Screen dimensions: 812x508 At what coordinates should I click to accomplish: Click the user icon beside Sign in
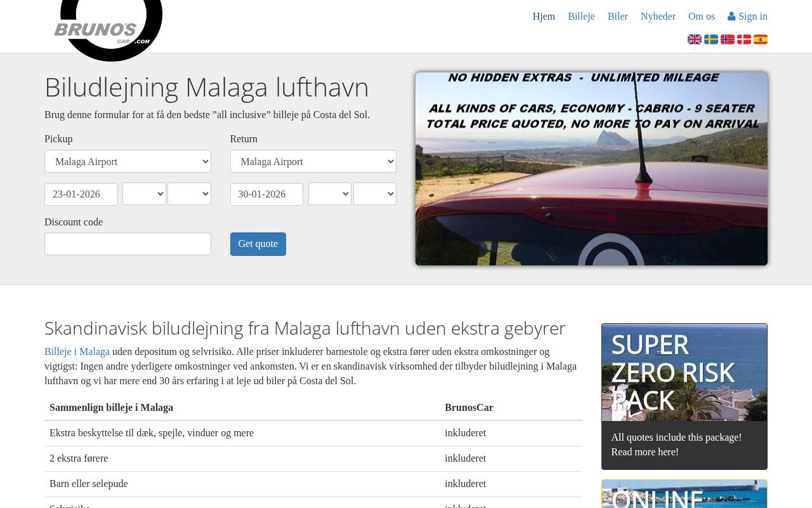coord(731,17)
